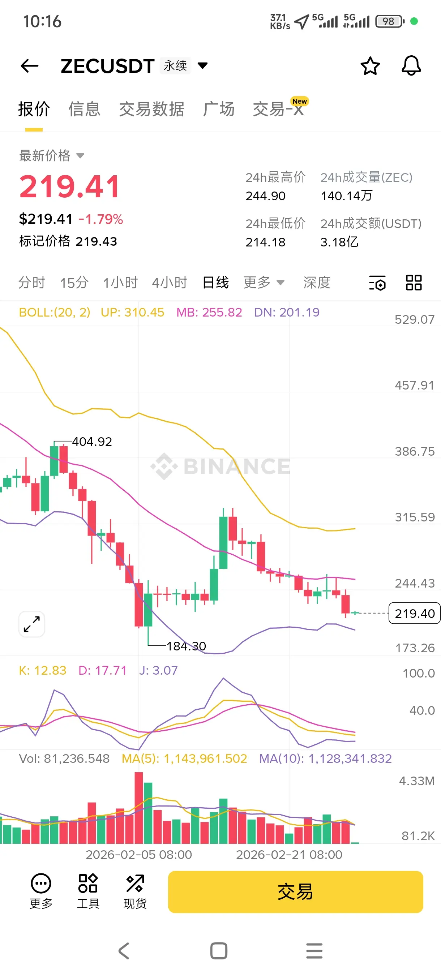
Task: Open chart layout grid icon
Action: (414, 283)
